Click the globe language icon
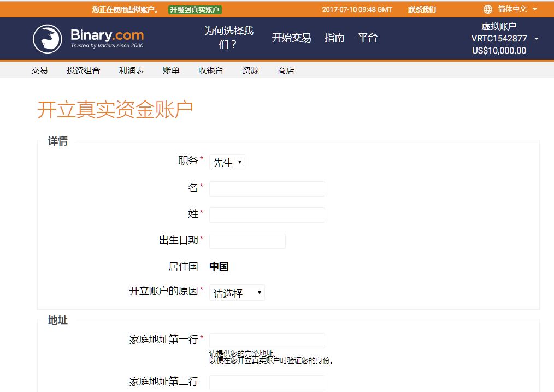 click(x=488, y=9)
